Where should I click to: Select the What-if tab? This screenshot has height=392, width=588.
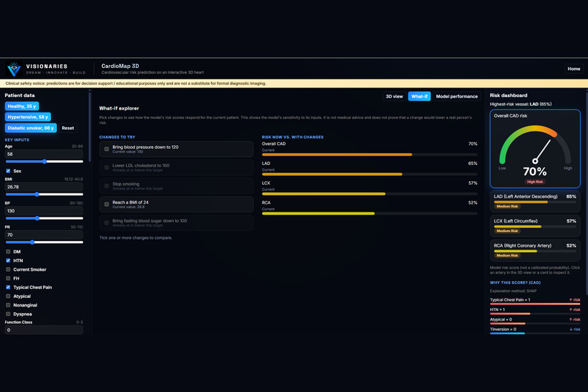(419, 96)
